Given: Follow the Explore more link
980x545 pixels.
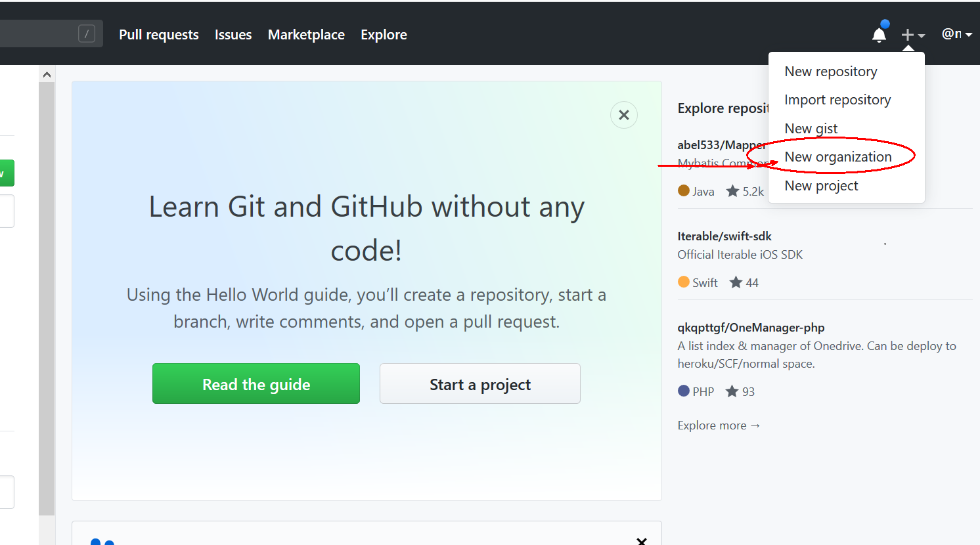Looking at the screenshot, I should coord(718,425).
